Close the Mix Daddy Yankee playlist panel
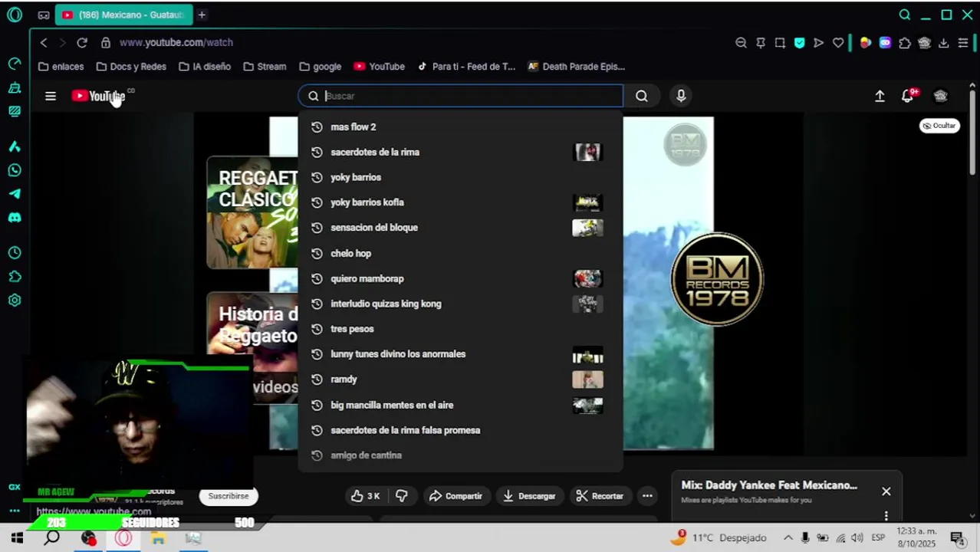The image size is (980, 552). pos(886,491)
